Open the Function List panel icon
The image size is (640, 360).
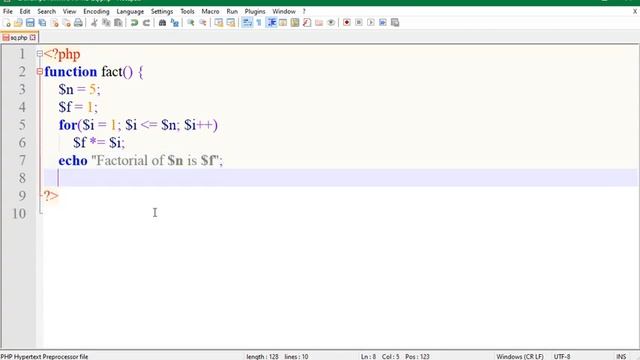(307, 23)
